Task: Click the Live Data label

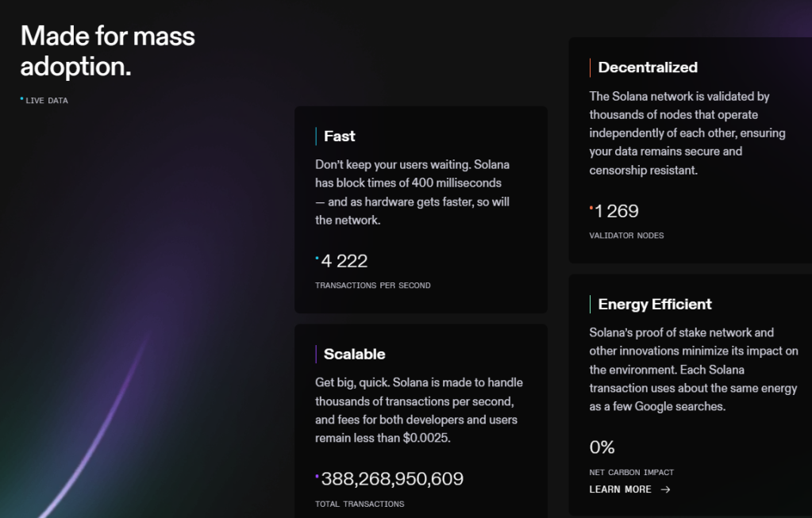Action: 47,102
